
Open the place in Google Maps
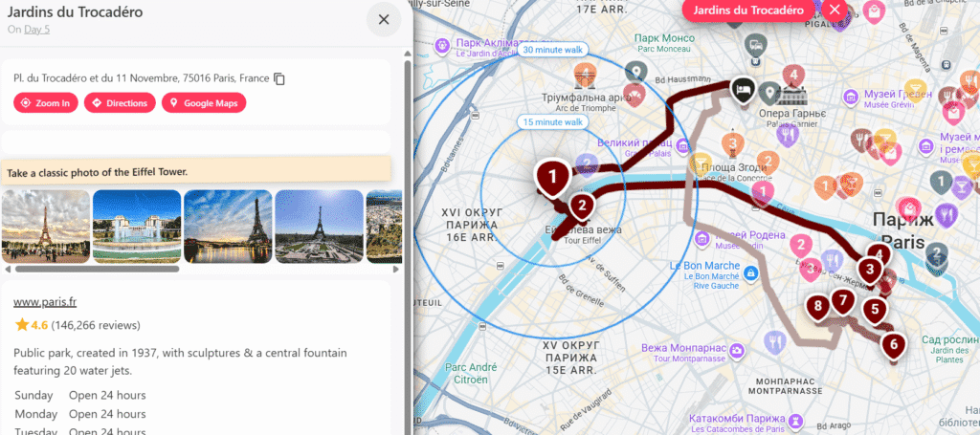click(204, 103)
